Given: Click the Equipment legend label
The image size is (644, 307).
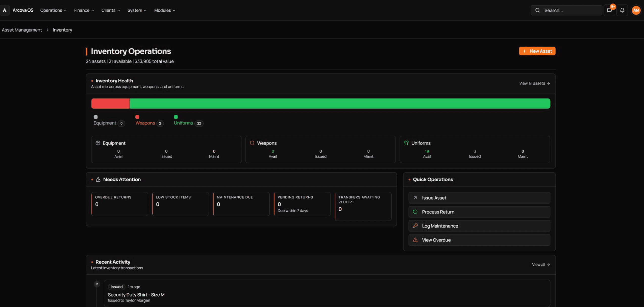Looking at the screenshot, I should point(105,123).
